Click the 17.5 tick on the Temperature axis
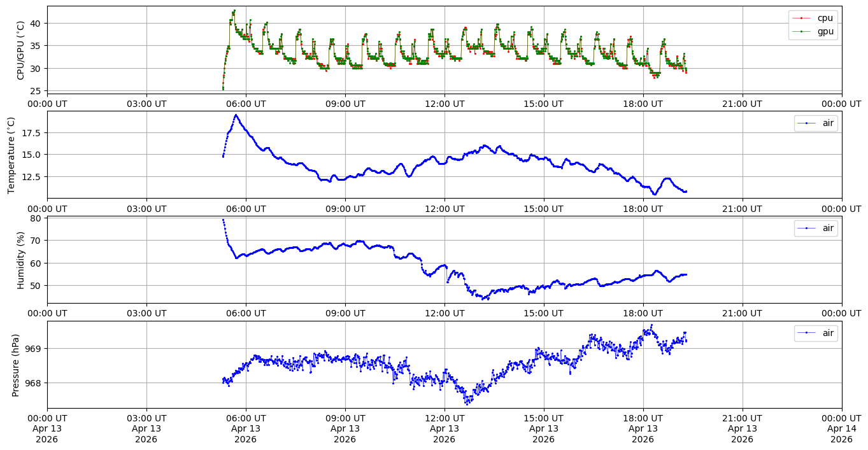The width and height of the screenshot is (868, 450). click(31, 133)
